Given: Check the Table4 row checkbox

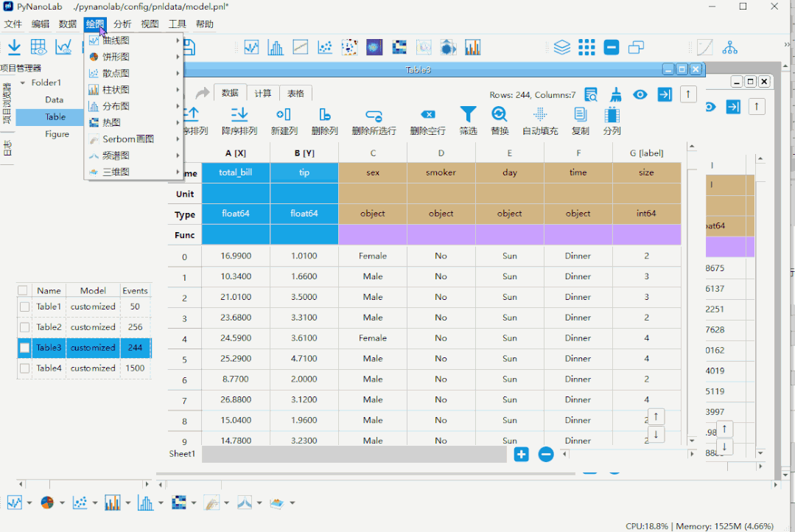Looking at the screenshot, I should point(24,368).
